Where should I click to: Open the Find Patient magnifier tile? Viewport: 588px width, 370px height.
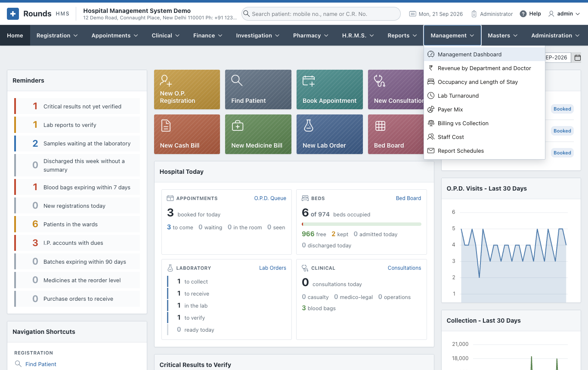point(258,89)
